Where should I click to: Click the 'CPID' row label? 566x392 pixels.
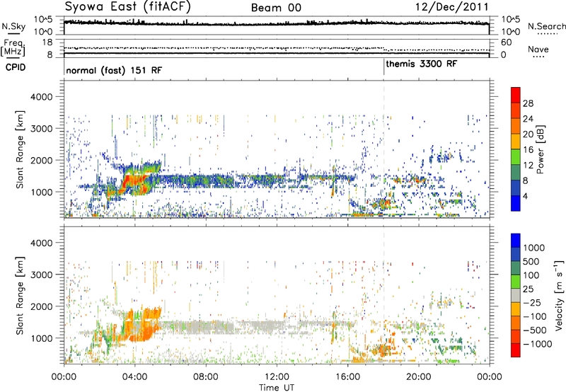click(16, 67)
